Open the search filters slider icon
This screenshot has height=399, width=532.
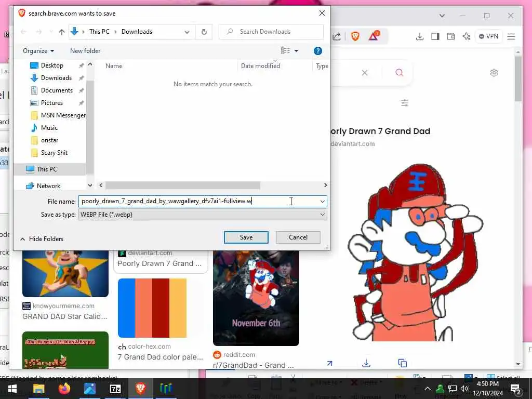click(404, 102)
